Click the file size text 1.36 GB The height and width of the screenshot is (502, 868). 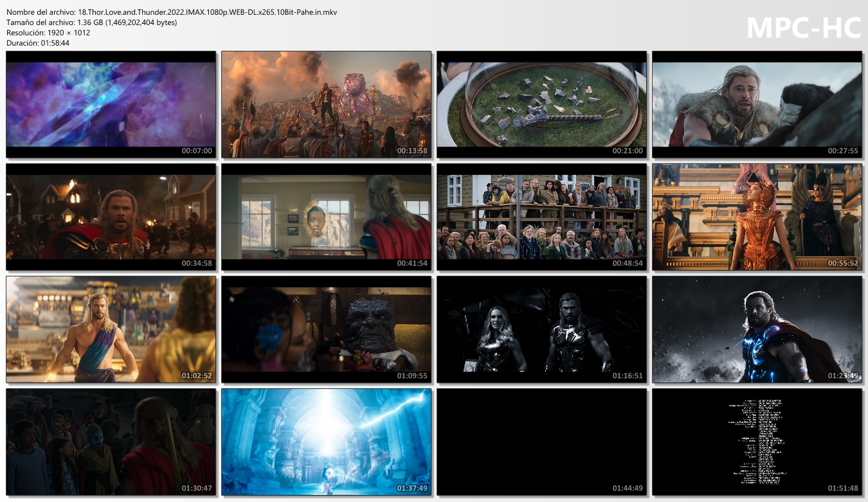pyautogui.click(x=92, y=22)
